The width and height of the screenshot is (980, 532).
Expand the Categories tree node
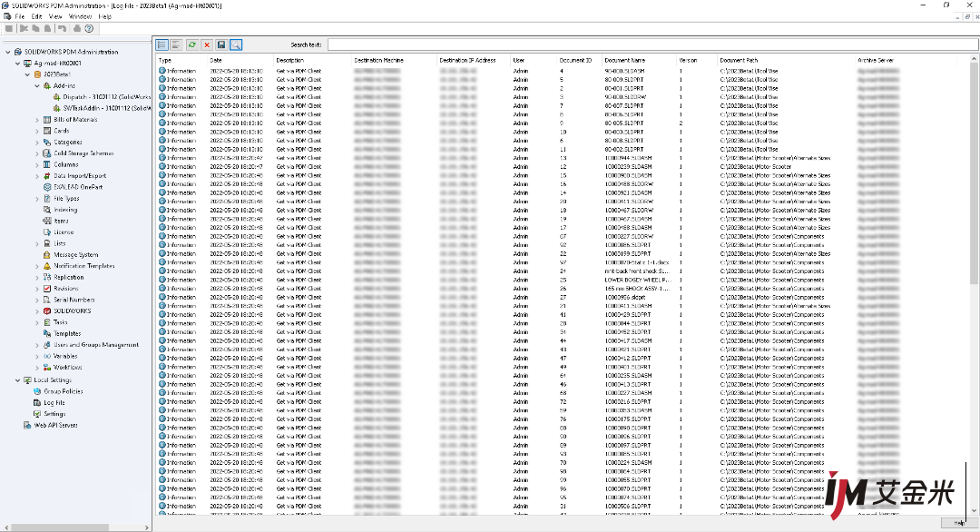[x=37, y=142]
